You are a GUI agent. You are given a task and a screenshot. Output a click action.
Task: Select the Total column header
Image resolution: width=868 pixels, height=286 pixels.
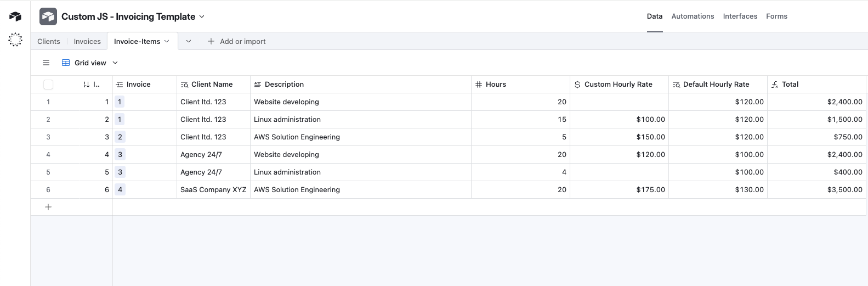coord(816,84)
